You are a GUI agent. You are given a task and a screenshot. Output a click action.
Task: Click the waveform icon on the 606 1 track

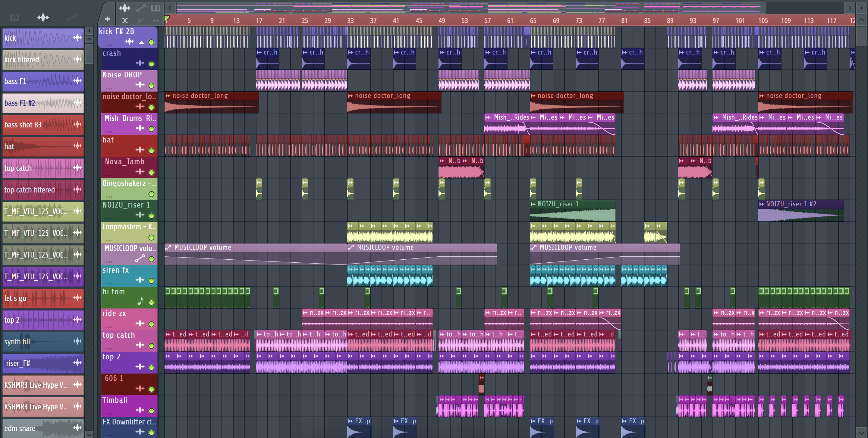pyautogui.click(x=140, y=389)
